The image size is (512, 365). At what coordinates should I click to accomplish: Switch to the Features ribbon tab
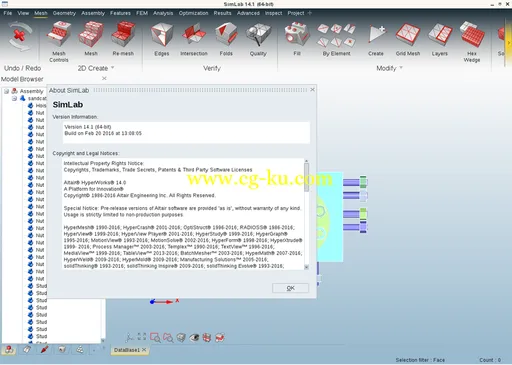pyautogui.click(x=120, y=13)
